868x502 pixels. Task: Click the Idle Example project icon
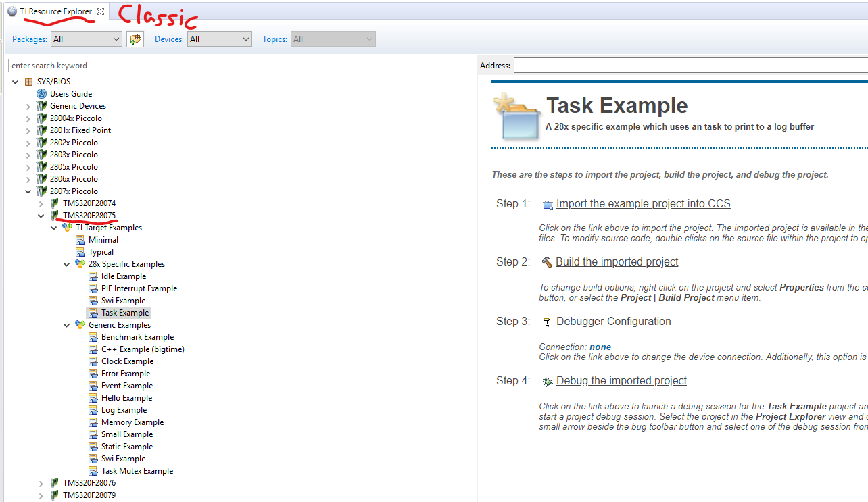pos(93,276)
